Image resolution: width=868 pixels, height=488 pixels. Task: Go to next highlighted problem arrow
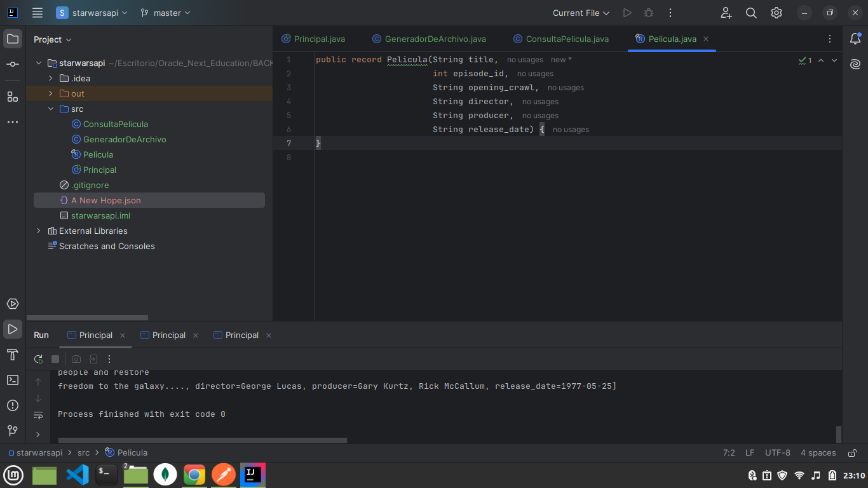834,60
